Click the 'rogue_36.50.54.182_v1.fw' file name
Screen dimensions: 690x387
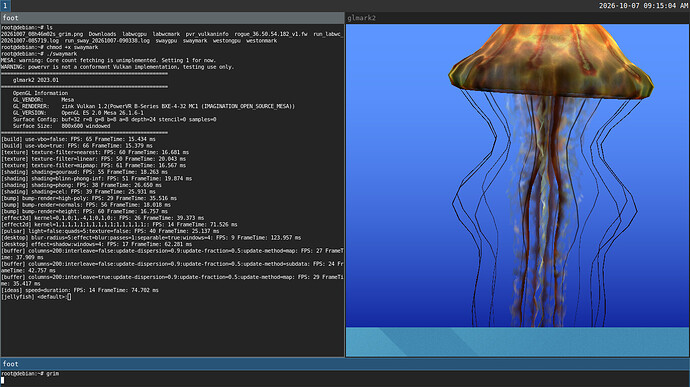(x=271, y=34)
